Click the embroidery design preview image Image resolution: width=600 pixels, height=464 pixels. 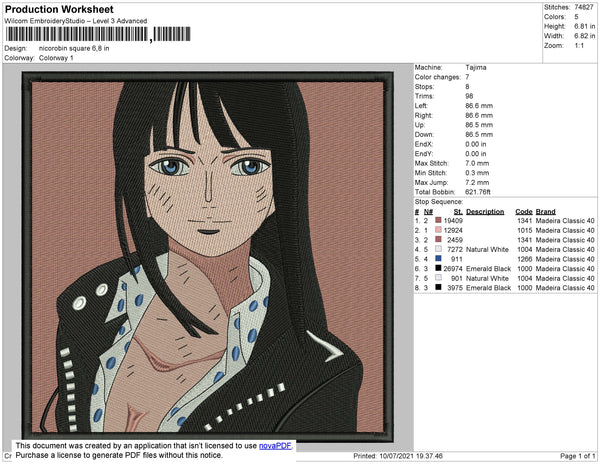coord(207,256)
